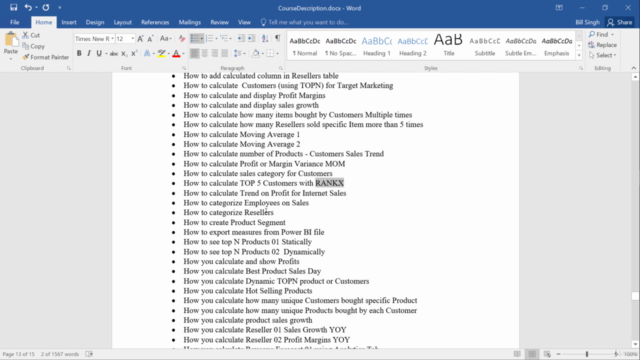Screen dimensions: 640x360
Task: Increase the paragraph indent
Action: click(251, 38)
